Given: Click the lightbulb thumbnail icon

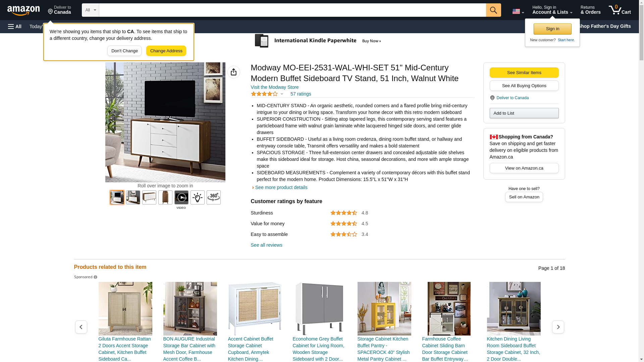Looking at the screenshot, I should 198,197.
